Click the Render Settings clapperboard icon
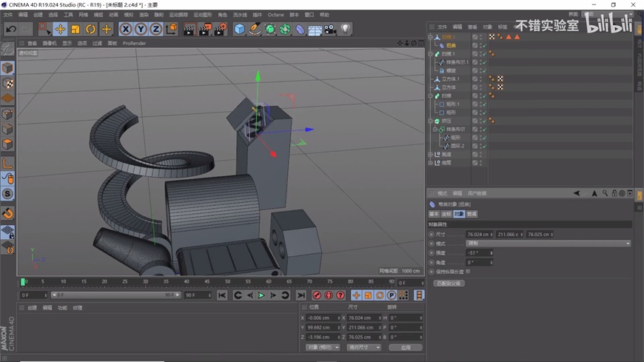Image resolution: width=644 pixels, height=362 pixels. coord(221,29)
